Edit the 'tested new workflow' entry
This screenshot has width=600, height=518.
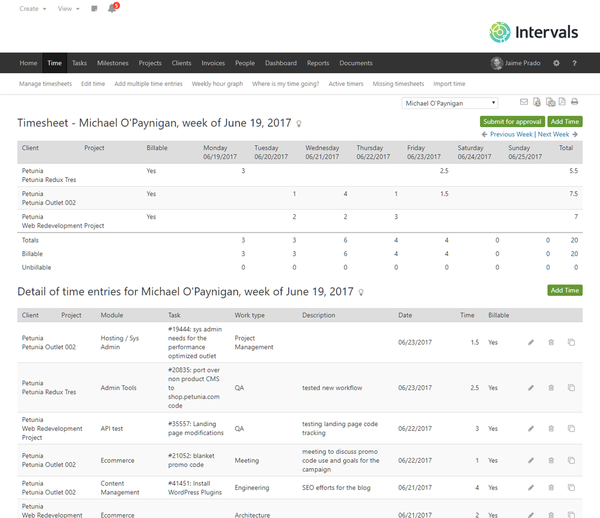[531, 388]
